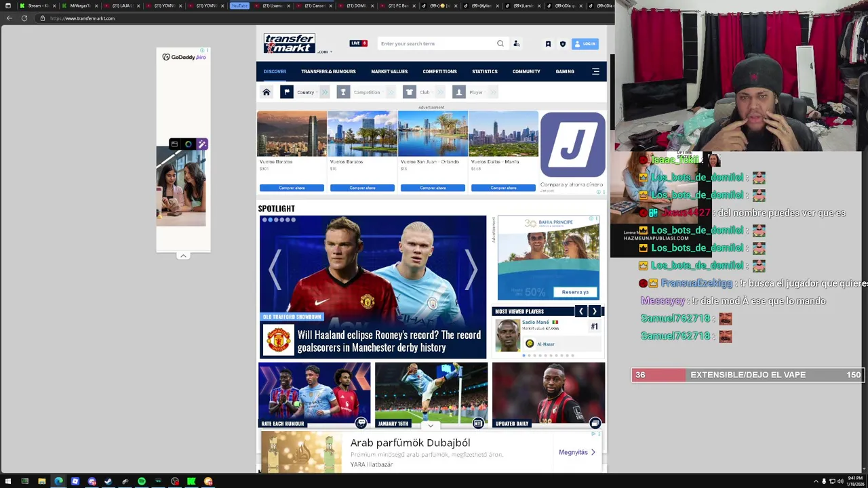868x488 pixels.
Task: Switch to the Stream Kick browser tab
Action: pyautogui.click(x=37, y=5)
